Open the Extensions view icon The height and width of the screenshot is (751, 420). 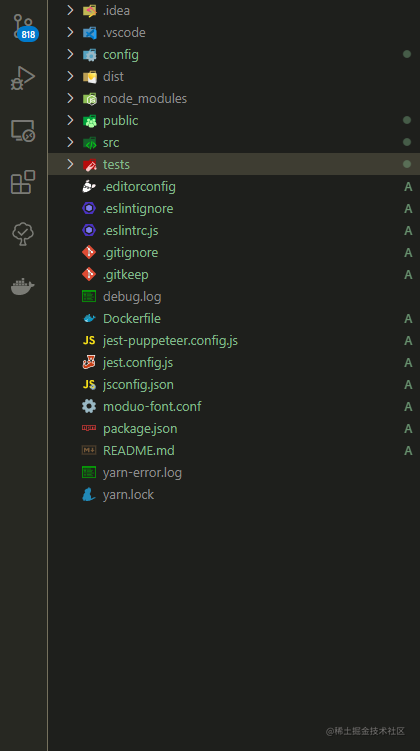pos(23,182)
